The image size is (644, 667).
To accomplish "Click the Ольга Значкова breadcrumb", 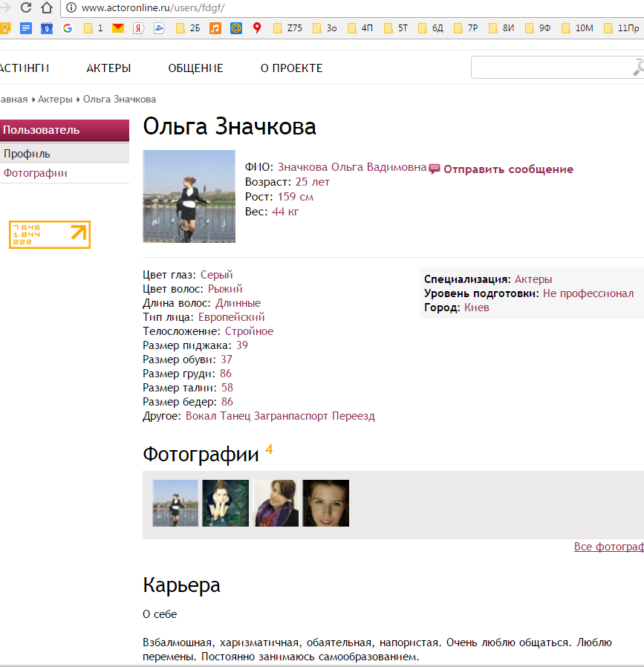I will point(120,99).
